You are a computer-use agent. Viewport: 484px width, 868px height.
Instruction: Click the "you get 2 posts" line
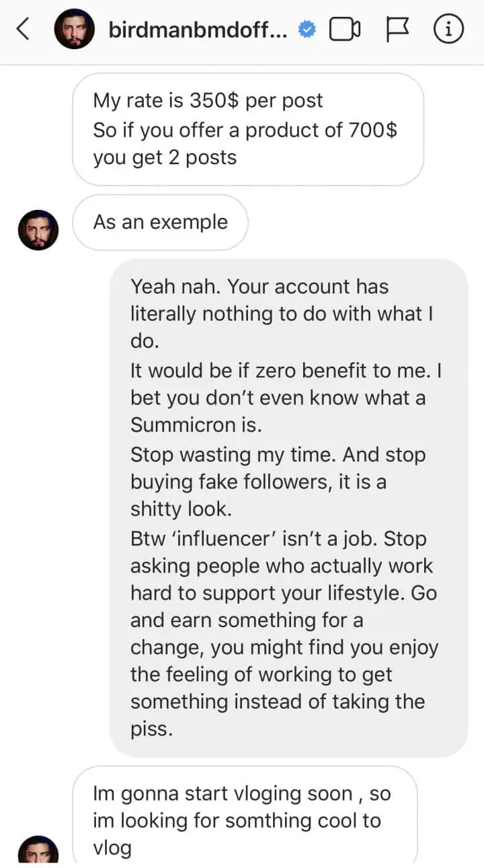pos(165,157)
